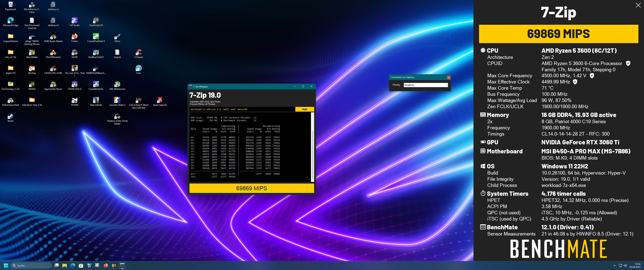This screenshot has height=270, width=644.
Task: Click the Suche taskbar search box
Action: pyautogui.click(x=31, y=265)
